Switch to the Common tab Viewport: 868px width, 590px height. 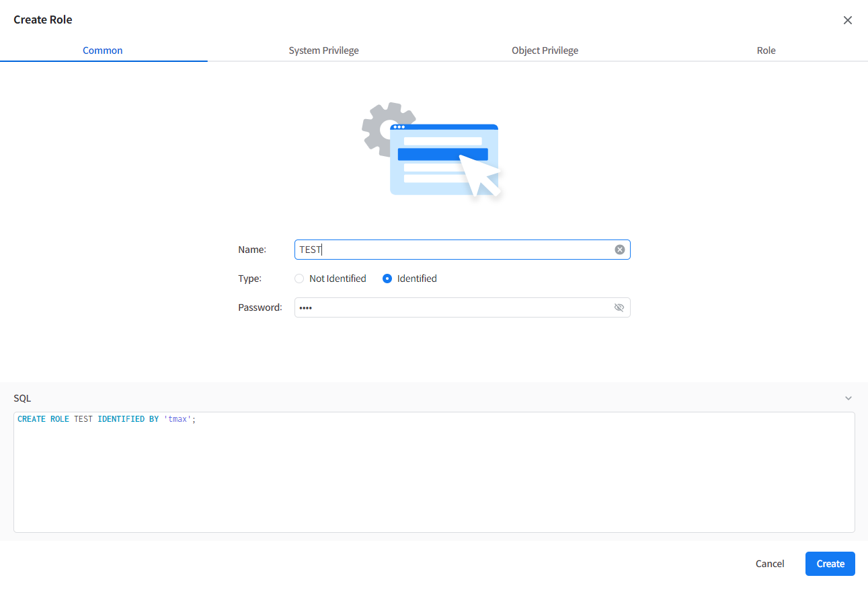click(x=103, y=50)
